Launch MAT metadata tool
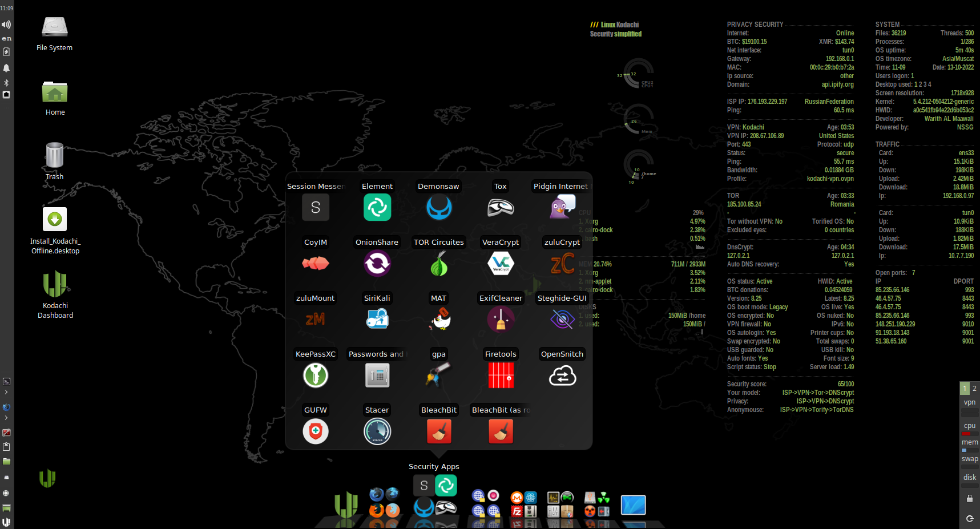 pos(439,319)
